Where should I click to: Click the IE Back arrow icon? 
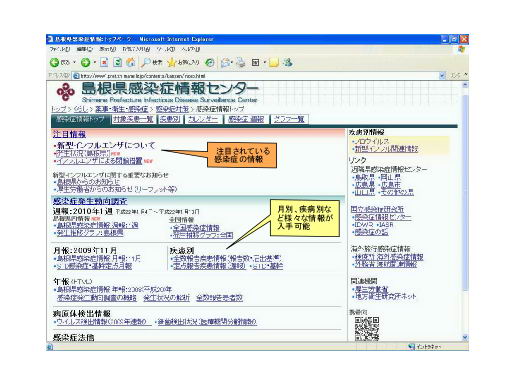[55, 62]
